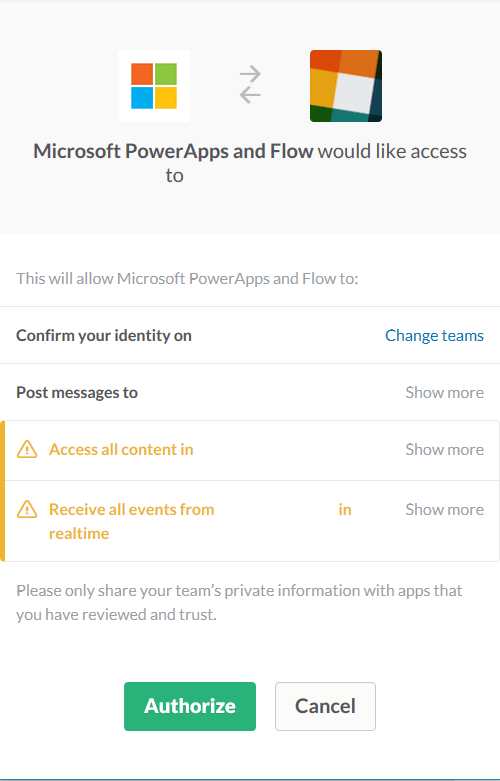The image size is (500, 781).
Task: Click the bidirectional exchange arrows icon
Action: coord(250,84)
